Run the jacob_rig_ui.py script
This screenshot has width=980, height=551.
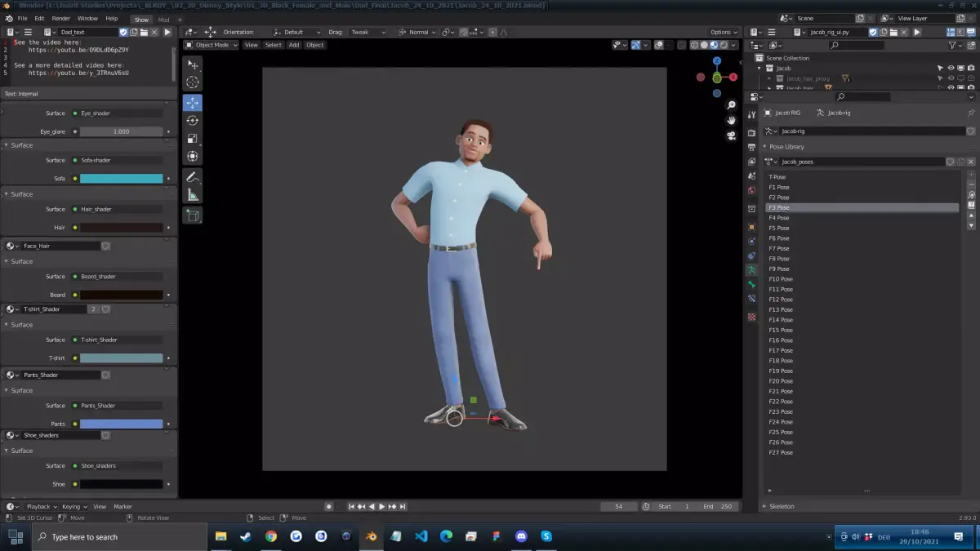click(917, 32)
